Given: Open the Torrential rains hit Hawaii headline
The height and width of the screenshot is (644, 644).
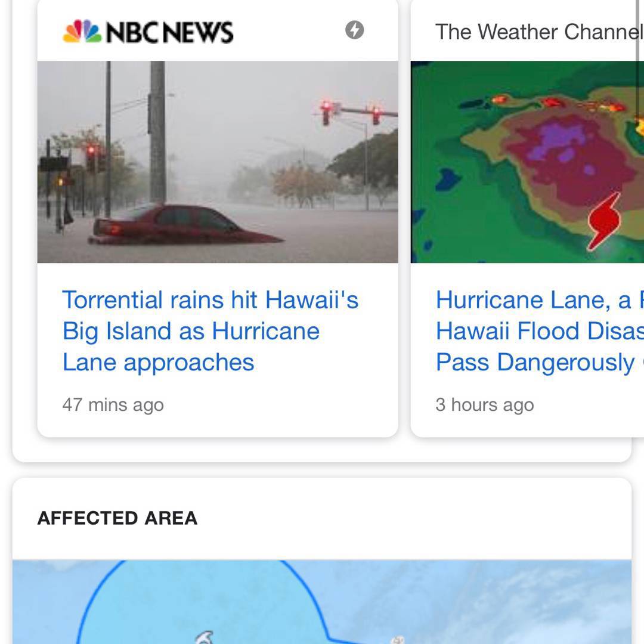Looking at the screenshot, I should coord(210,331).
